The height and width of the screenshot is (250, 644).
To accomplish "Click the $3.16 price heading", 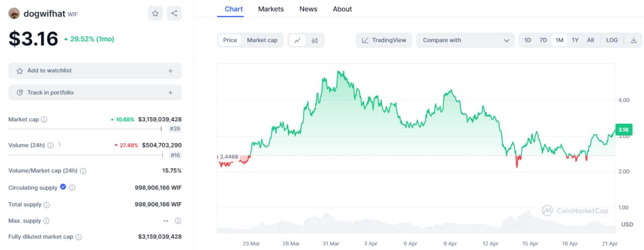I will click(33, 39).
